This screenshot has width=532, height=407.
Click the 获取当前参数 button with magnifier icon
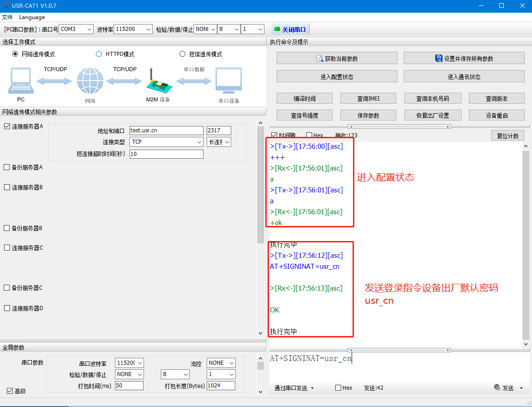point(337,58)
